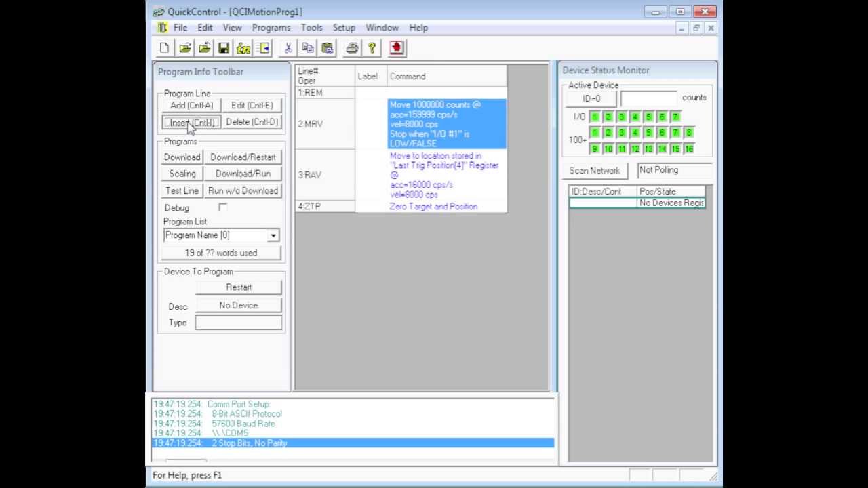
Task: Click second open-folder icon with arrow
Action: point(204,47)
